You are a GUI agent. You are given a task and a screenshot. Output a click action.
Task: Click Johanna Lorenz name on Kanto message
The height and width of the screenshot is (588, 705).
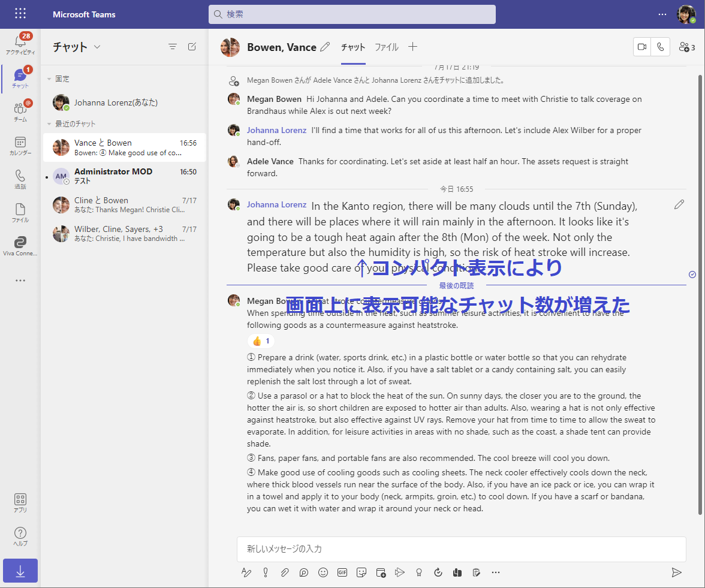276,204
